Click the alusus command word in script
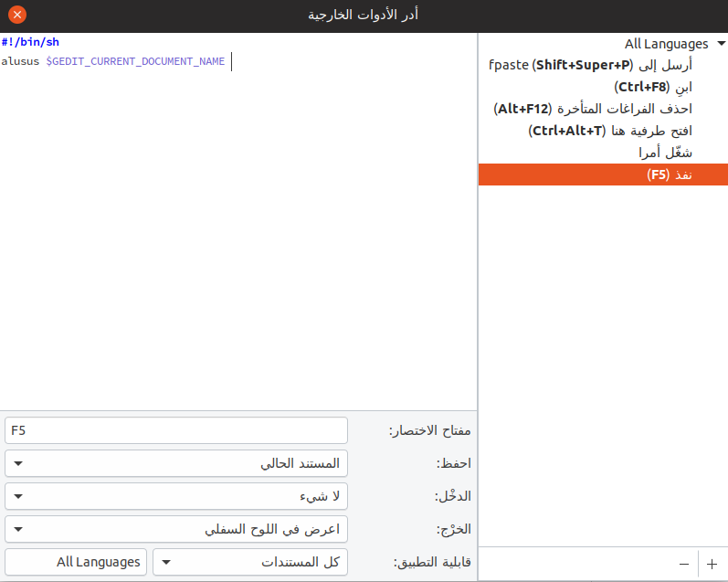728x582 pixels. tap(21, 62)
